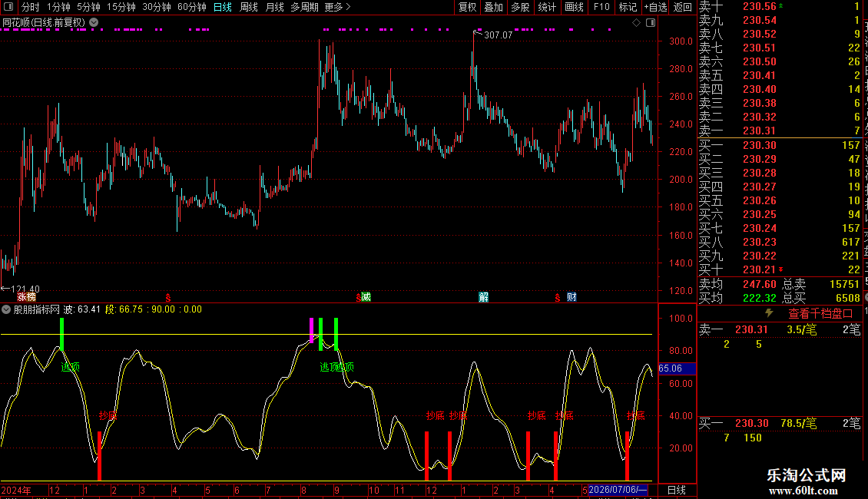Click the 总卖 15751 figure

point(845,284)
